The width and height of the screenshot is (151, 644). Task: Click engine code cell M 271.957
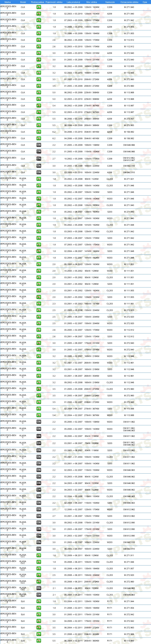(x=129, y=569)
